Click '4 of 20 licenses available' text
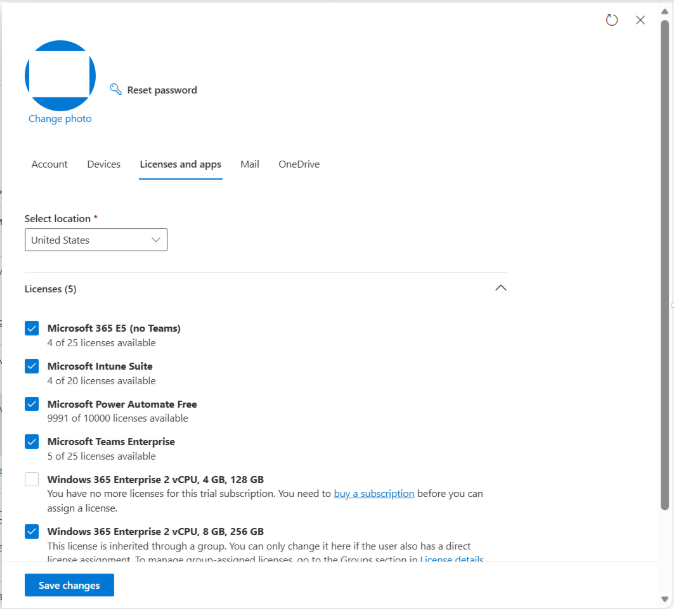 101,380
